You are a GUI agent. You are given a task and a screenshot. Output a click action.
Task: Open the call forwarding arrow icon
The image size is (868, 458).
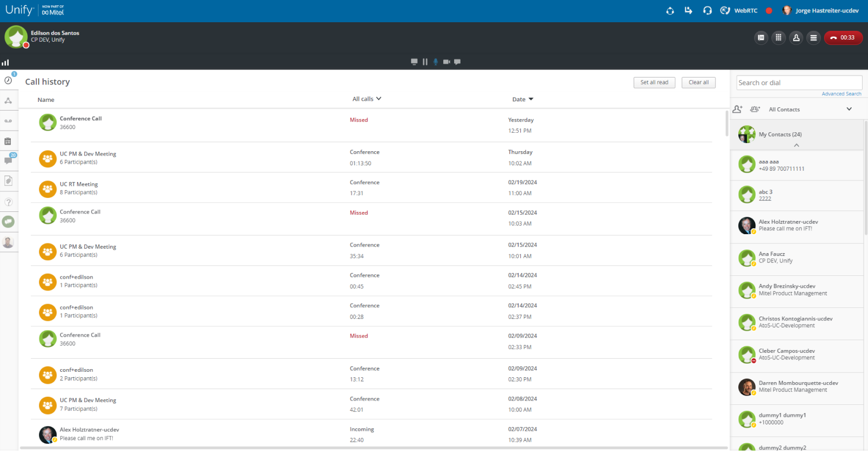pos(688,10)
